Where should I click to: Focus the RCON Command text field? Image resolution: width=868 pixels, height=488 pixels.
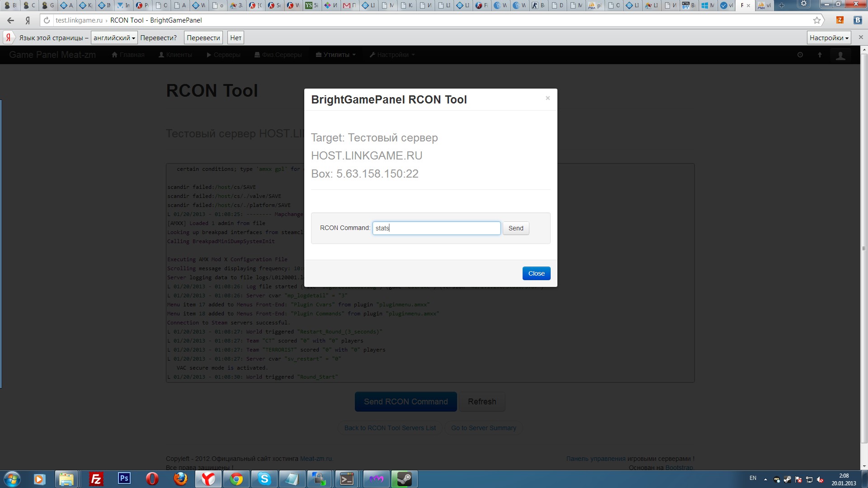[436, 228]
